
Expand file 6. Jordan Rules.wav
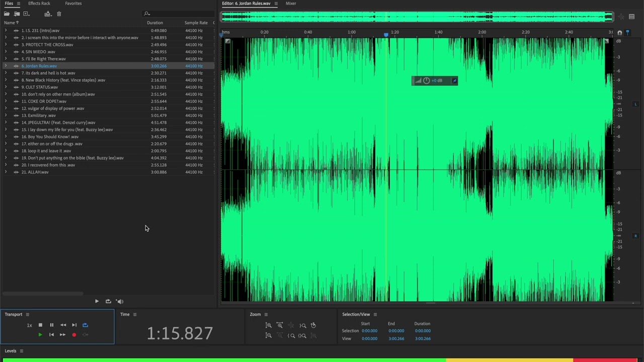[6, 66]
